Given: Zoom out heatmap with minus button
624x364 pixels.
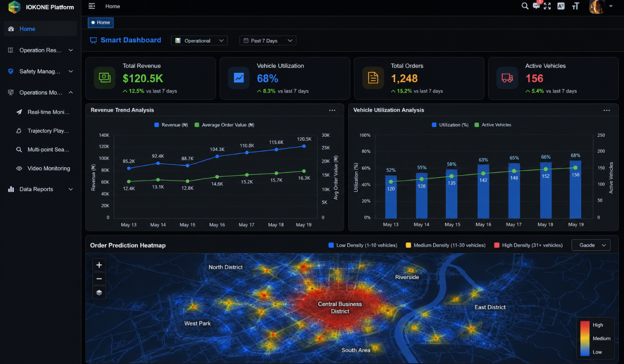Looking at the screenshot, I should 99,279.
